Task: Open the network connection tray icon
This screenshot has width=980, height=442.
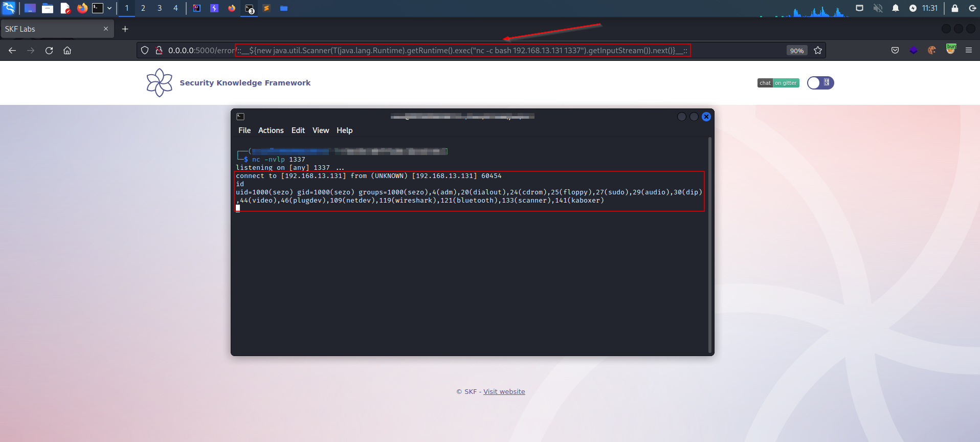Action: [860, 8]
